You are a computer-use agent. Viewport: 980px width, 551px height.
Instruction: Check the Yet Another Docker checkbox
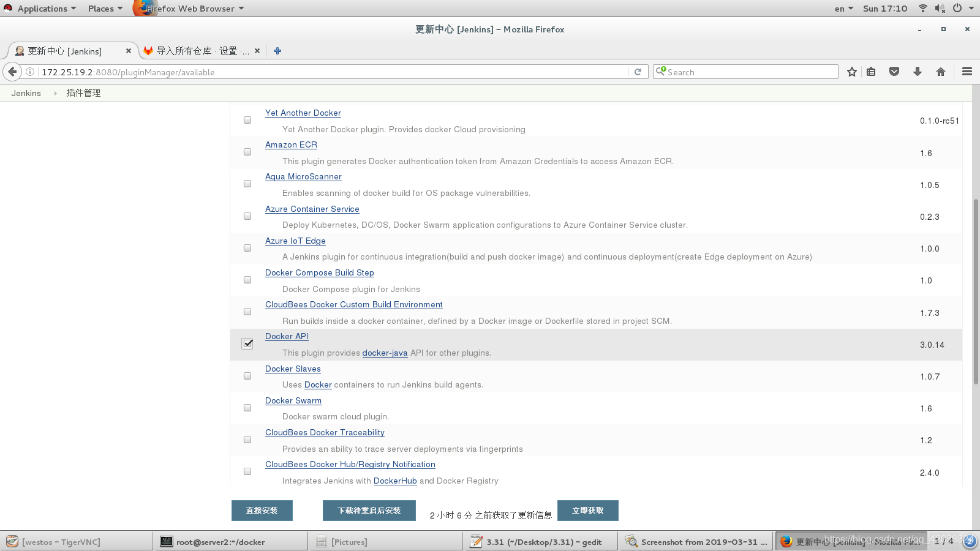247,120
